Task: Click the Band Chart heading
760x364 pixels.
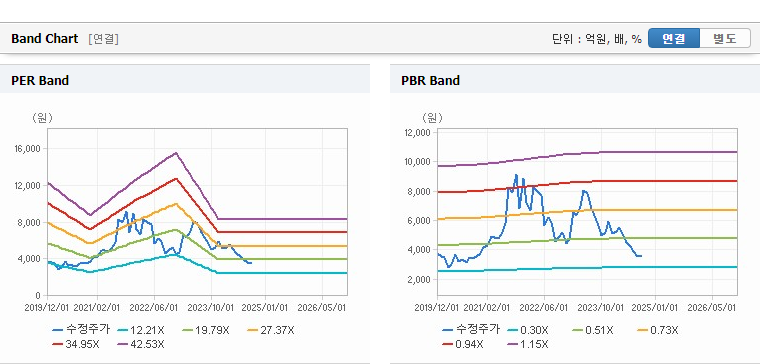Action: [45, 39]
